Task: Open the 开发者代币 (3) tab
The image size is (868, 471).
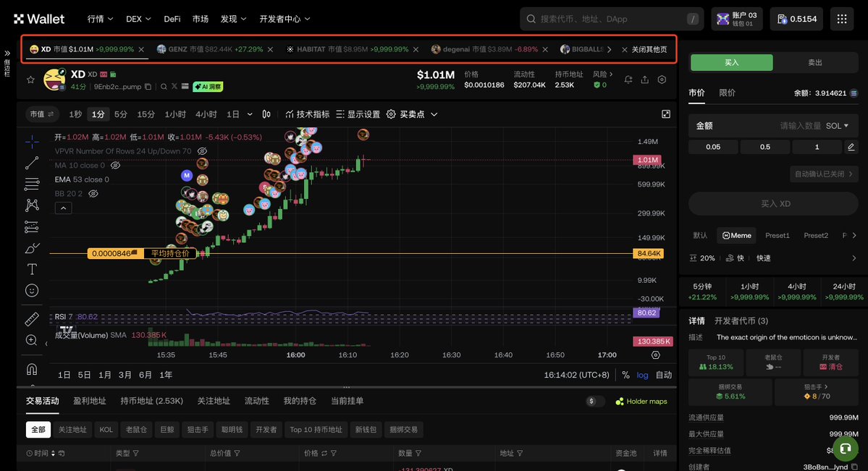Action: pos(741,321)
